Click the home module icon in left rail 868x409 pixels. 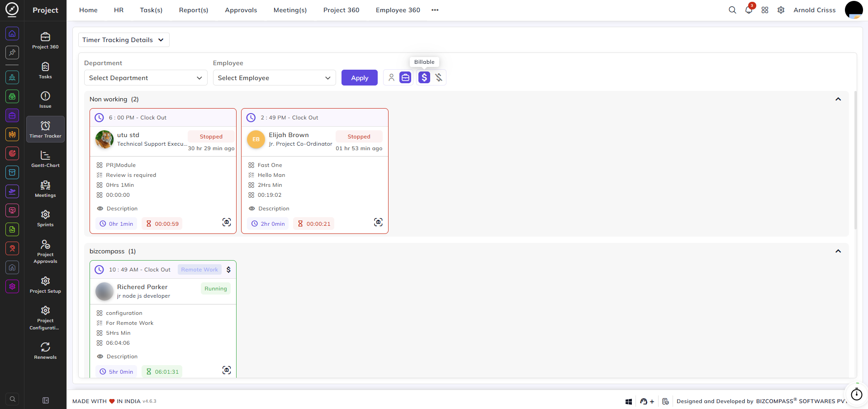click(x=12, y=33)
